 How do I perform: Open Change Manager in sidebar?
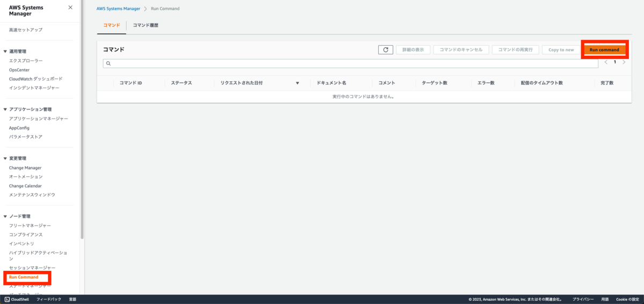(25, 168)
